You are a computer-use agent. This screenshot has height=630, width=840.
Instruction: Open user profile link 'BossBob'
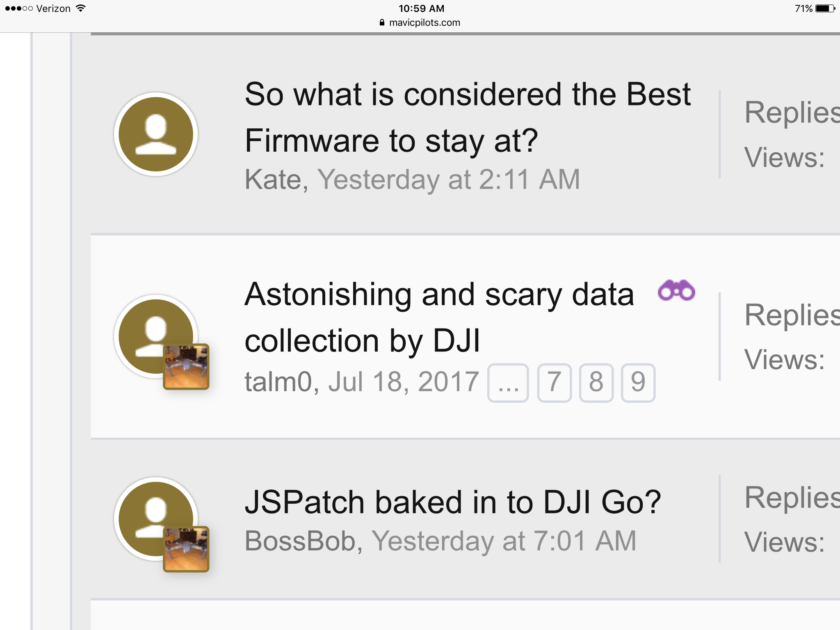click(x=300, y=541)
